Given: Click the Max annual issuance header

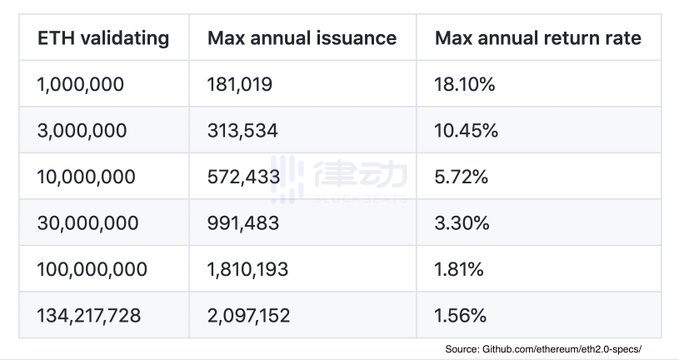Looking at the screenshot, I should [x=302, y=38].
